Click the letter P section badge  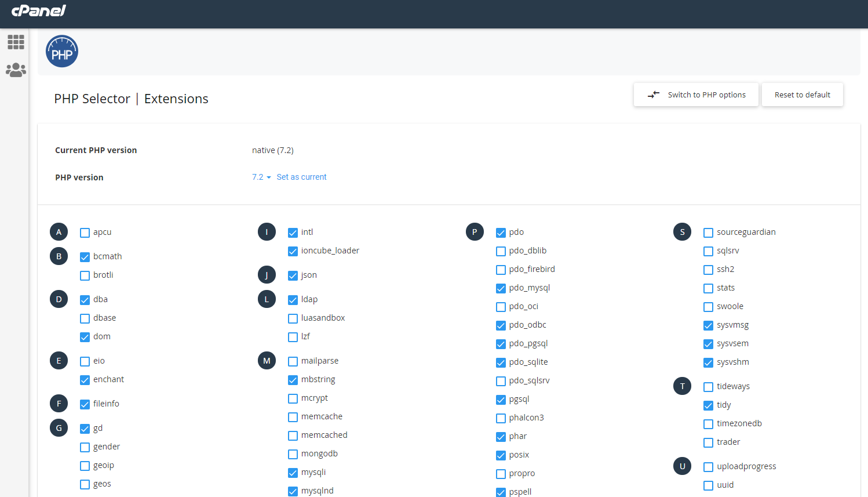[475, 231]
